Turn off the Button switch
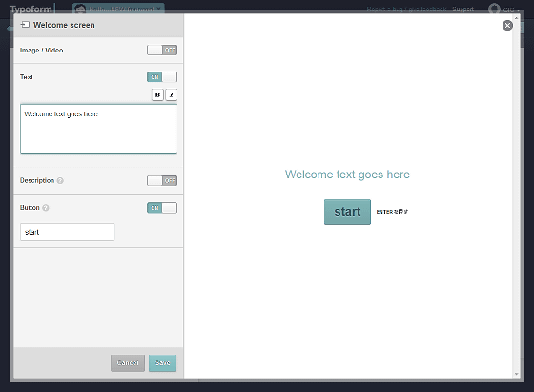Screen dimensions: 534x392 point(162,208)
